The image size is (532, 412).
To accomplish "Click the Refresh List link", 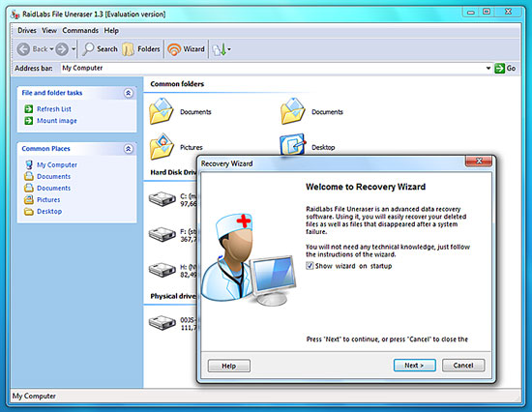I will coord(54,109).
